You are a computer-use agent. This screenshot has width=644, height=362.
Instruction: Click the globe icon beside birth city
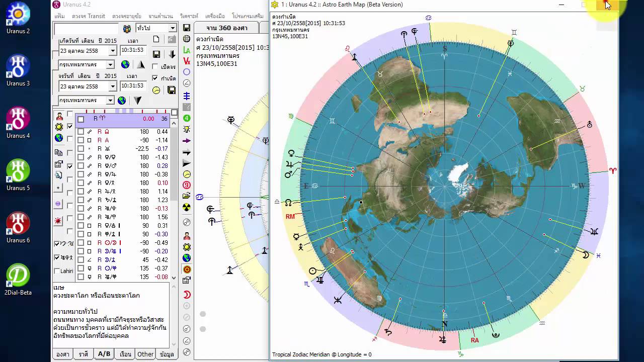pos(125,64)
